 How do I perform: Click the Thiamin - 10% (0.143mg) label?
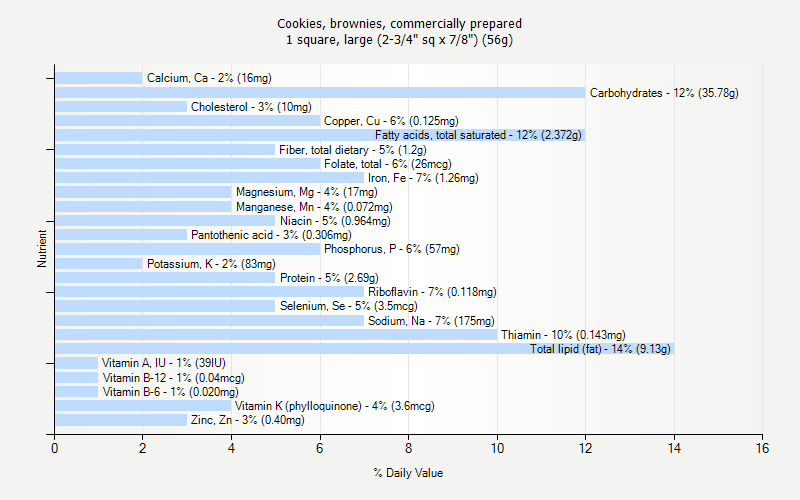pos(563,335)
